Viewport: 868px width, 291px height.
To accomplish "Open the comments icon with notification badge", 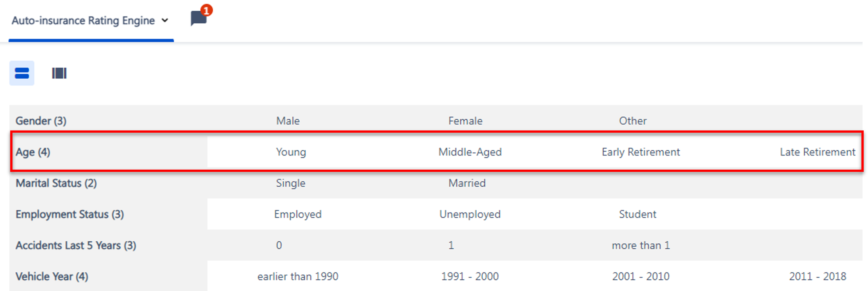I will [x=199, y=18].
